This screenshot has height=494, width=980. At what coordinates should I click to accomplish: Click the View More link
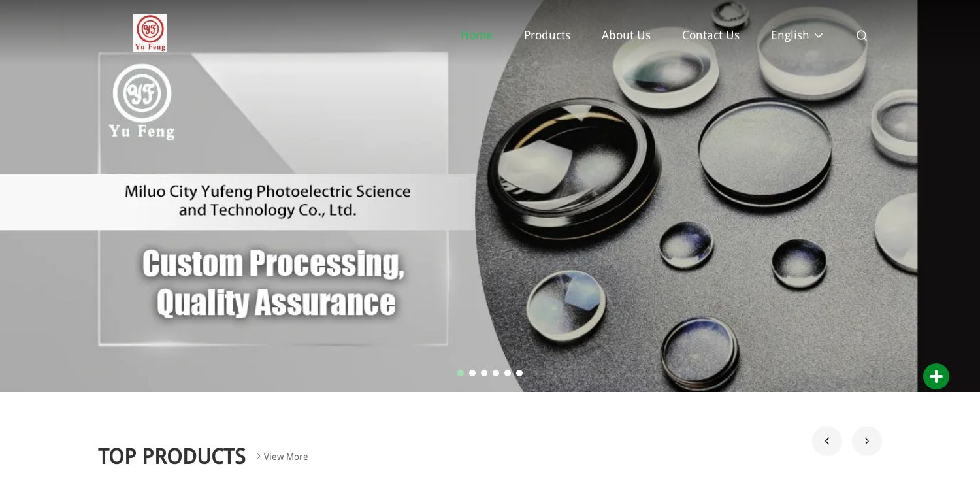286,457
